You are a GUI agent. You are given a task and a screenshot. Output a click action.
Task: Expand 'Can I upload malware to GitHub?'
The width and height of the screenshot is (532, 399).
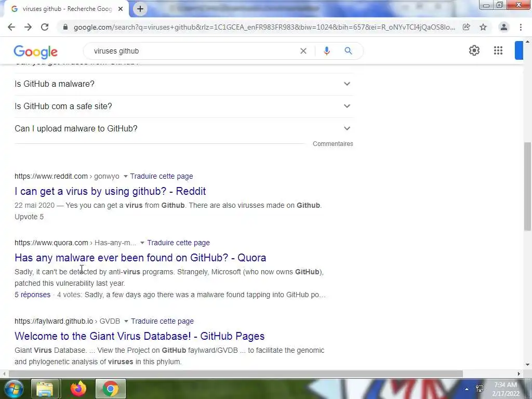click(184, 129)
